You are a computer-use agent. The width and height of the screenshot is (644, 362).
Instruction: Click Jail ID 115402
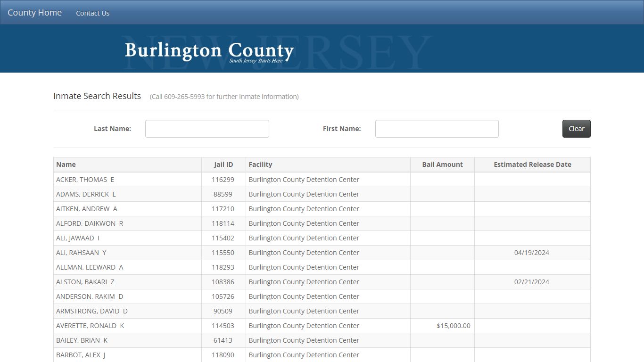click(223, 238)
